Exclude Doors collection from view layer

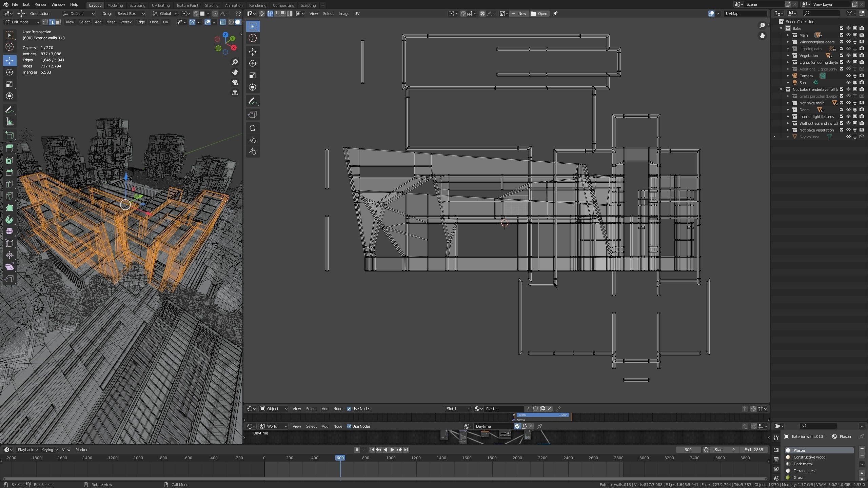pos(842,110)
